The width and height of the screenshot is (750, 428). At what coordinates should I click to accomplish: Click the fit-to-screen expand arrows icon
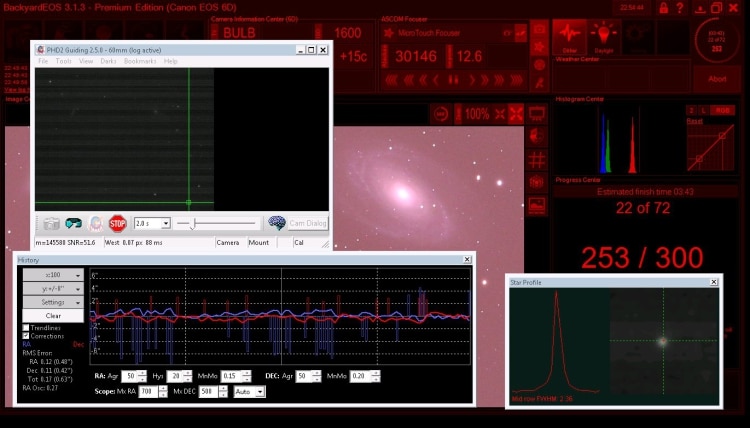[516, 114]
